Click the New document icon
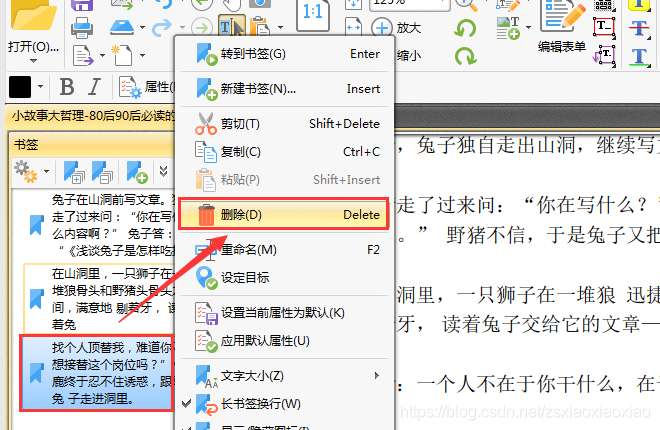Screen dimensions: 660x430 point(122,55)
